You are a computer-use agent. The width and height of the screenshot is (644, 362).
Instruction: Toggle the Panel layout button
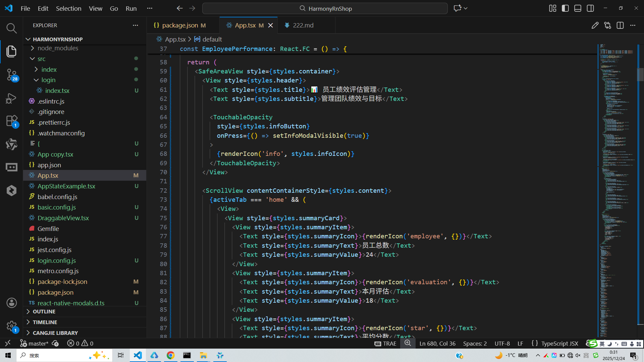[578, 8]
